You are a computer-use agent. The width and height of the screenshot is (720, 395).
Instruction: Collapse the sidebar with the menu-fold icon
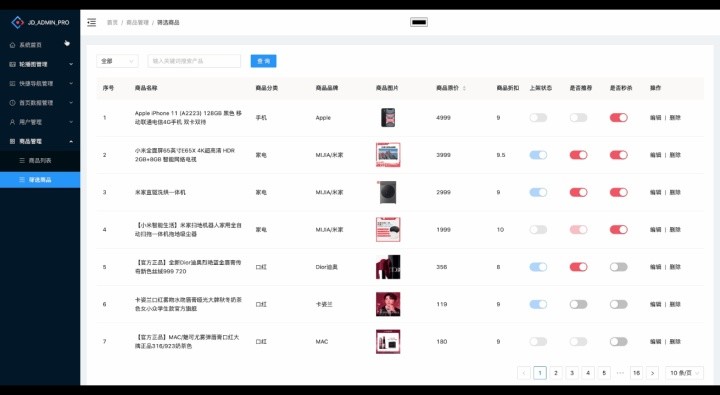[92, 22]
